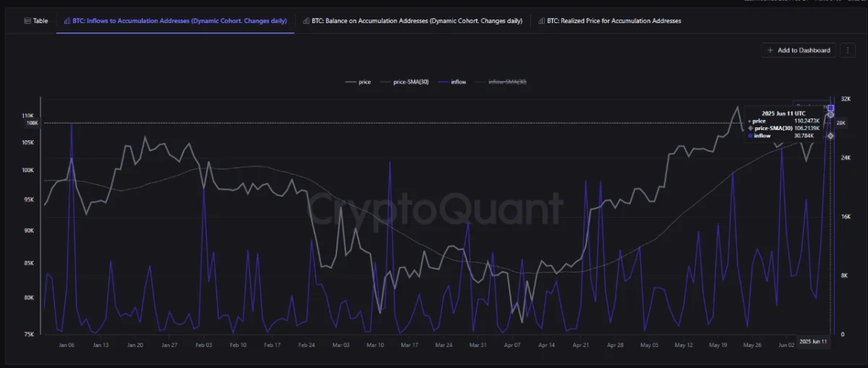The height and width of the screenshot is (368, 868).
Task: Click the highlighted 108K crosshair axis label
Action: 33,123
